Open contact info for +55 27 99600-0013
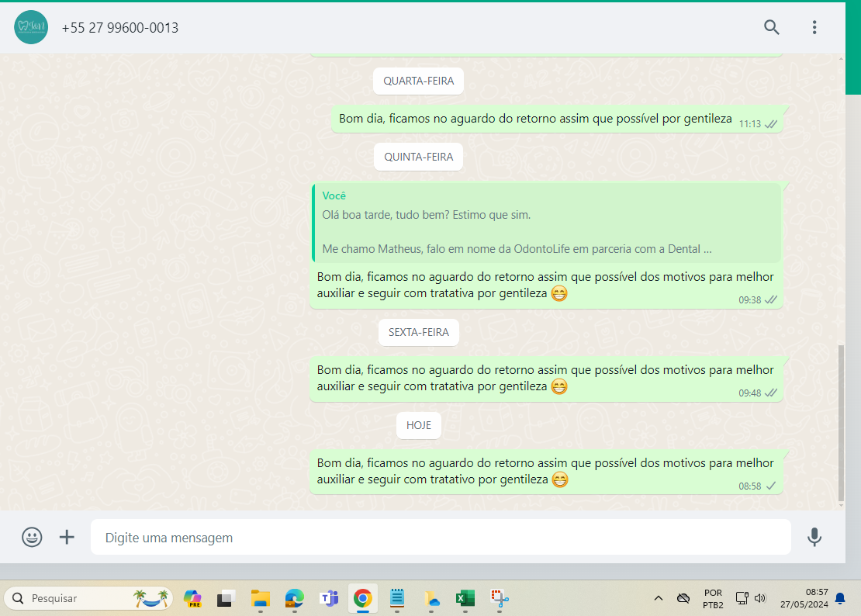 click(120, 28)
